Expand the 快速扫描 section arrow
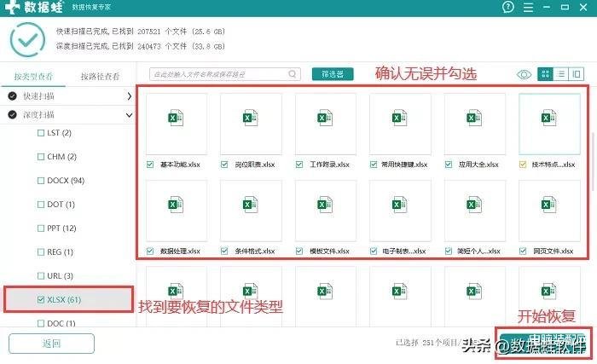 pyautogui.click(x=129, y=96)
